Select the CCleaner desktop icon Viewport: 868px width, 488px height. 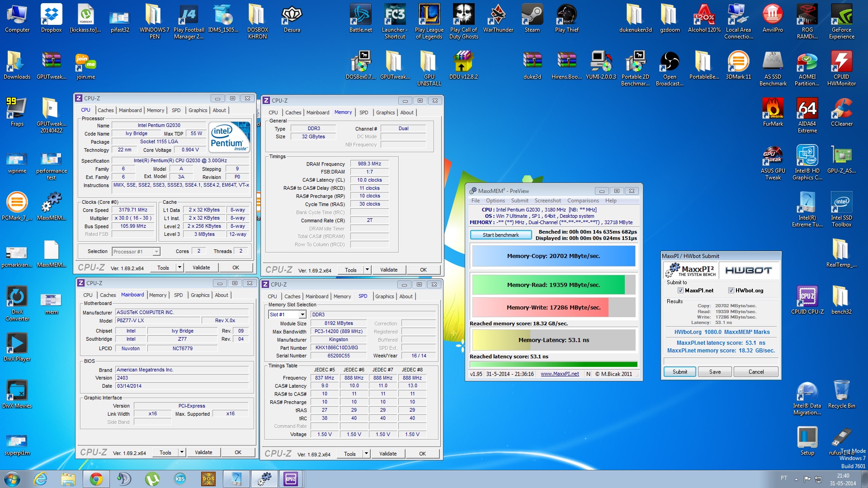(841, 113)
